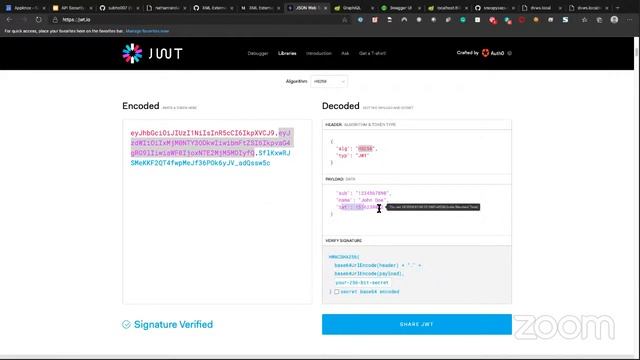Screen dimensions: 640x360
Task: Click the "John Doe" name value in the payload
Action: coord(372,200)
